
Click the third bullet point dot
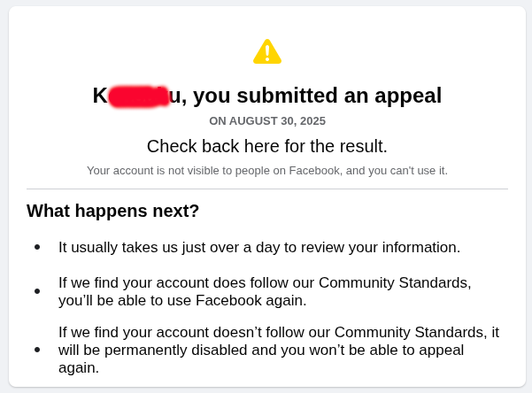37,349
